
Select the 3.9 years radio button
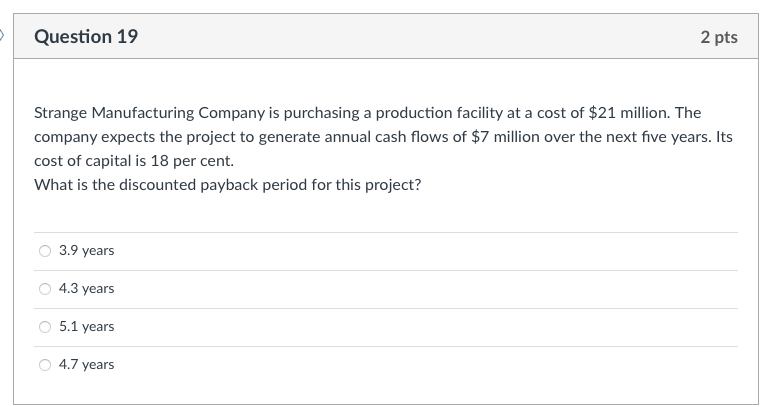(45, 251)
